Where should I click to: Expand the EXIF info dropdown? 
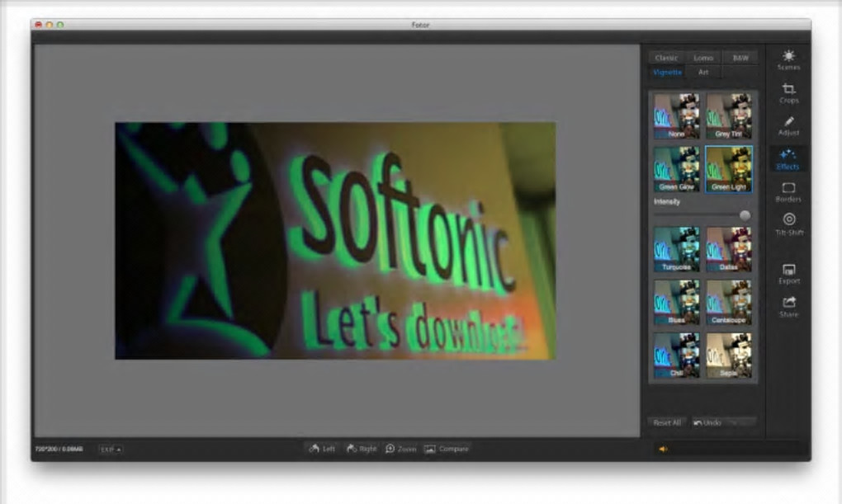[111, 450]
